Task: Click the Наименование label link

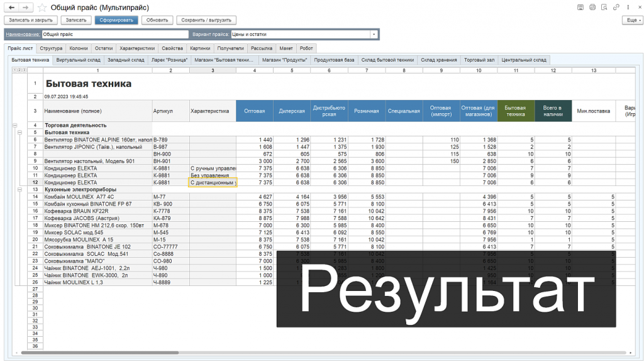Action: click(x=23, y=35)
